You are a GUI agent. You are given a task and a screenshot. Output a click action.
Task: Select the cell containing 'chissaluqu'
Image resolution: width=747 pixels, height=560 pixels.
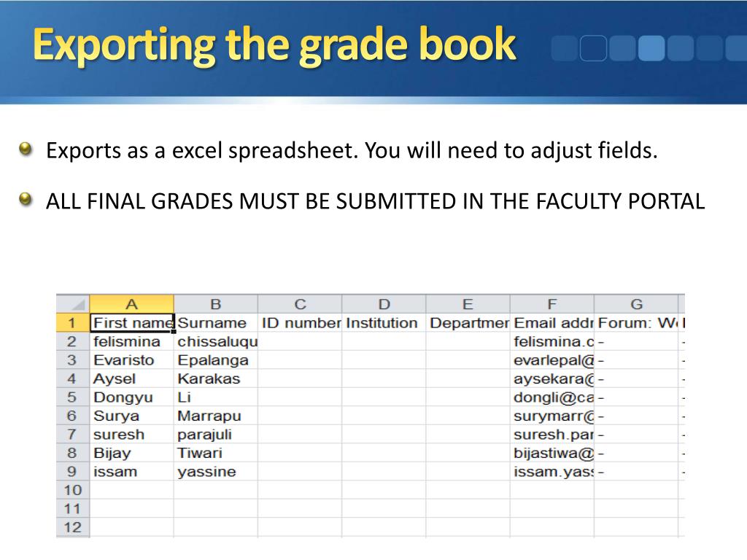pyautogui.click(x=216, y=341)
